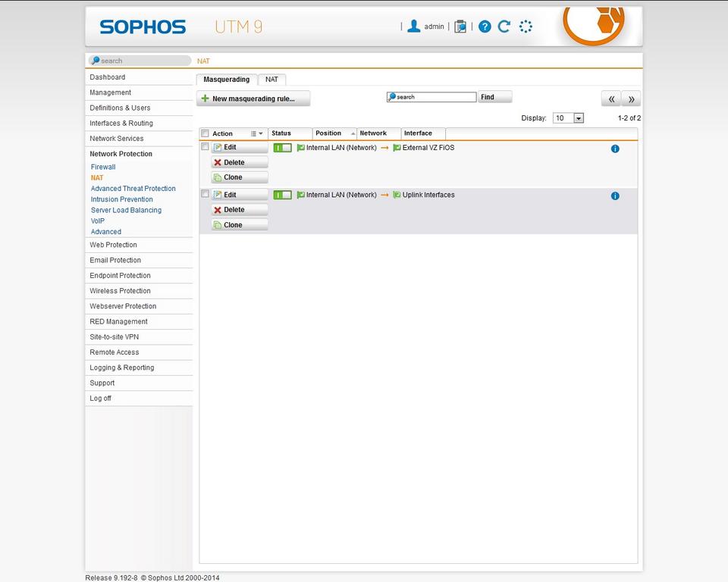
Task: Open Definitions & Users menu
Action: coord(139,108)
